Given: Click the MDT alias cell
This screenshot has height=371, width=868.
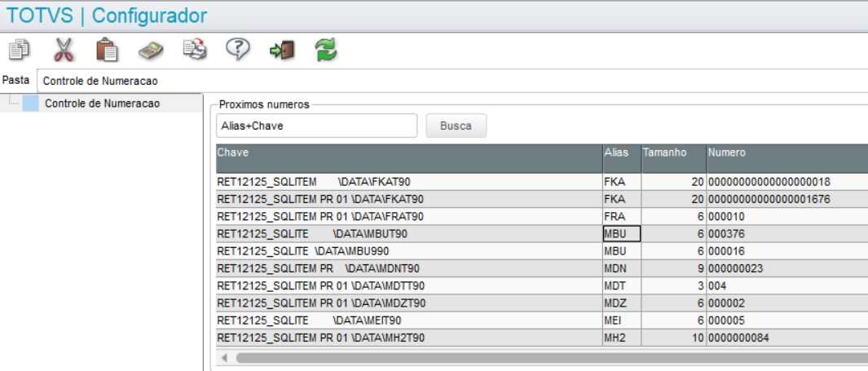Looking at the screenshot, I should 622,285.
